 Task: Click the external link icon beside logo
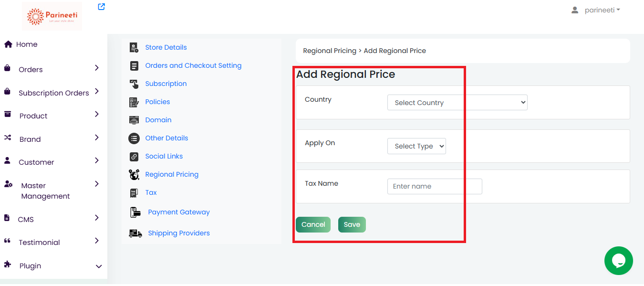click(101, 7)
